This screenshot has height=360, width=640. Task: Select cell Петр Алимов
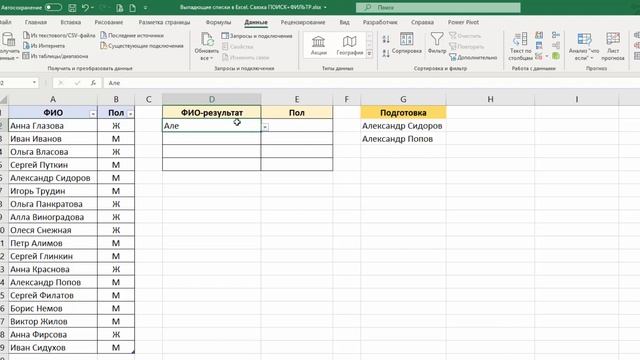(53, 243)
